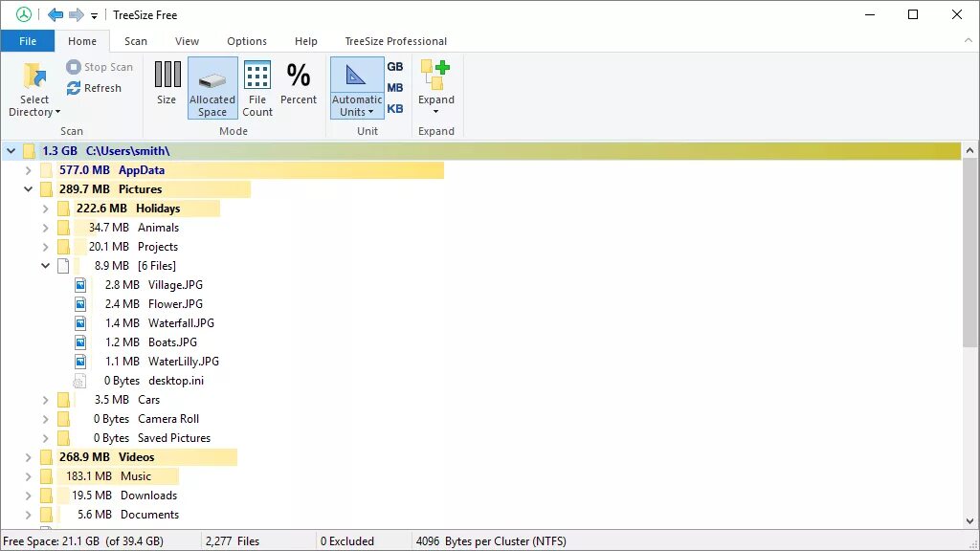Viewport: 980px width, 551px height.
Task: Click the Music folder icon
Action: pos(46,476)
